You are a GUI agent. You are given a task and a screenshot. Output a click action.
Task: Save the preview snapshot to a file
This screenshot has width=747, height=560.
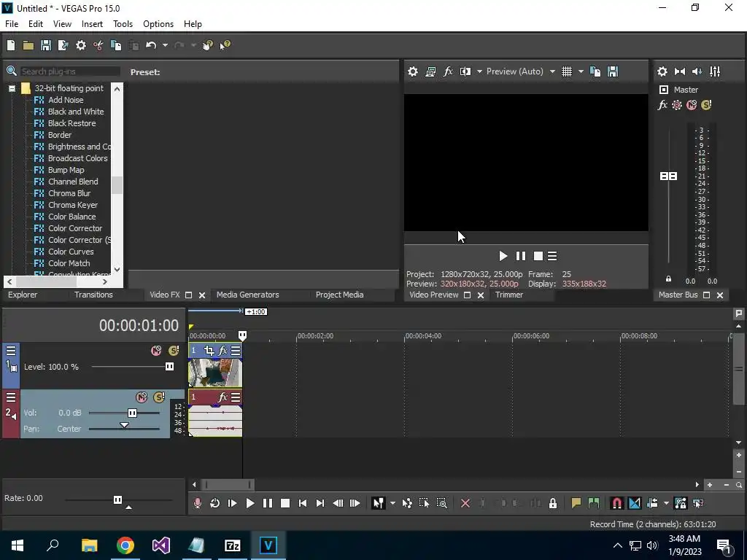[613, 71]
